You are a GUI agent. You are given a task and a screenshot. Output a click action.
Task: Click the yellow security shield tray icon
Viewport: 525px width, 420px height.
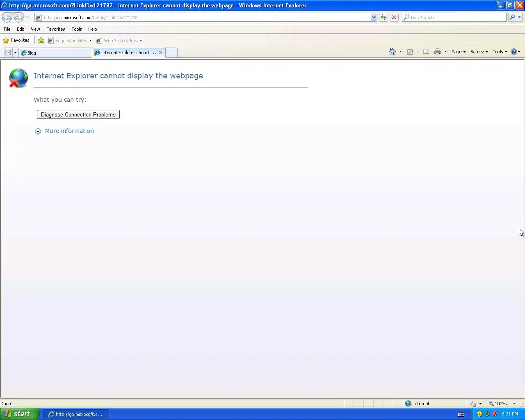click(x=479, y=414)
